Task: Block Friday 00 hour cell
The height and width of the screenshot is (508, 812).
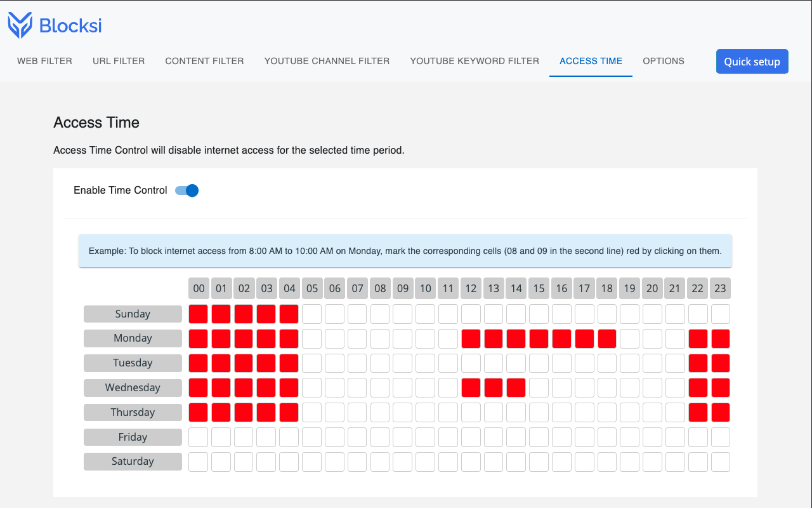Action: (199, 437)
